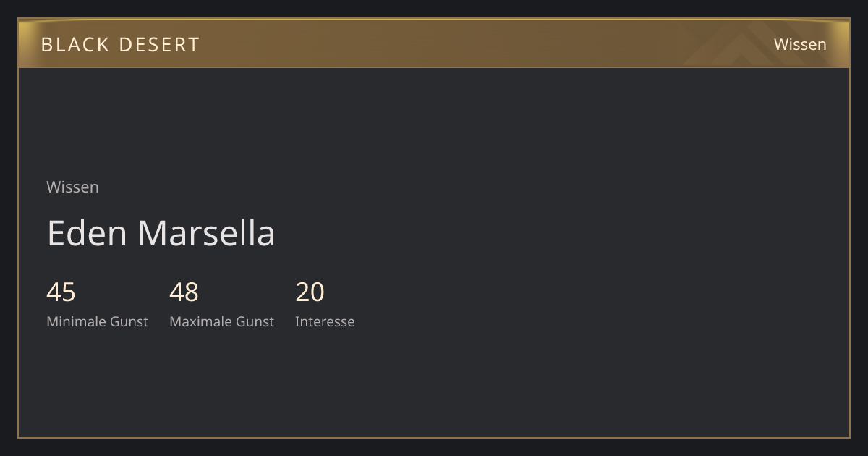Viewport: 868px width, 456px height.
Task: Select the Maximale Gunst label
Action: (x=221, y=321)
